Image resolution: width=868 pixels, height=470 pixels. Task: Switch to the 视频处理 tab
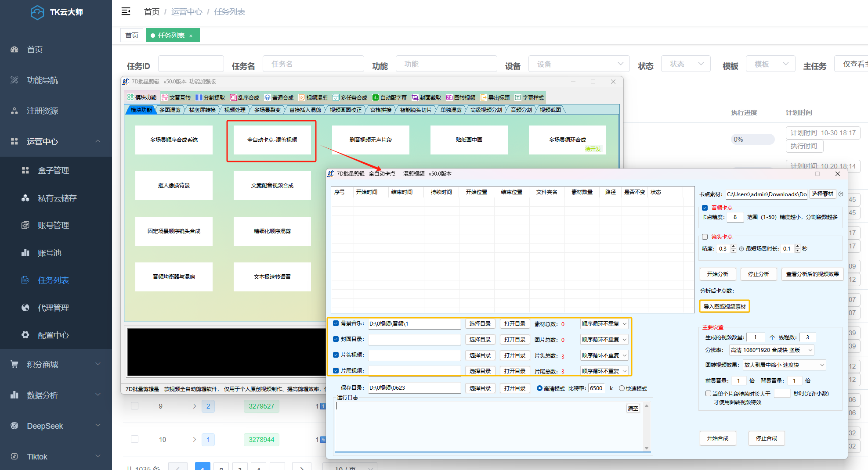[x=235, y=110]
